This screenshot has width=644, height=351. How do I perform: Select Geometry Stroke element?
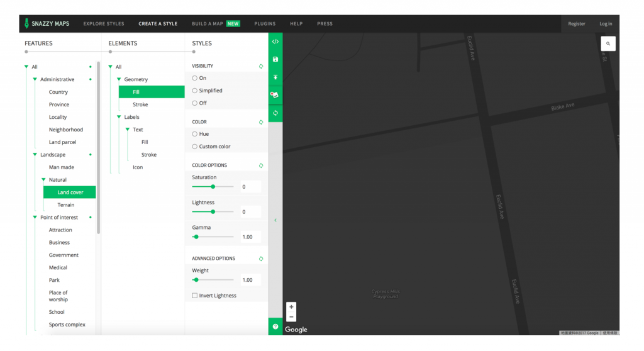point(140,104)
